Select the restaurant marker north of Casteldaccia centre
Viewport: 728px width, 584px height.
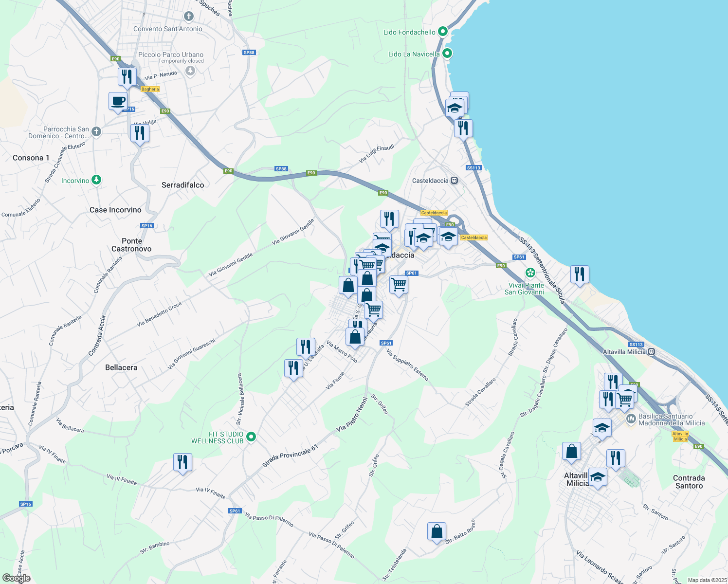[x=389, y=219]
